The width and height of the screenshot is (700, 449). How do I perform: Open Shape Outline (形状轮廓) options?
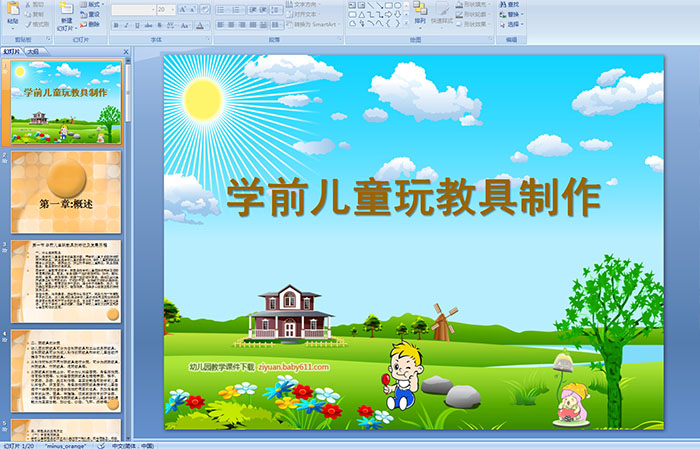pos(474,14)
